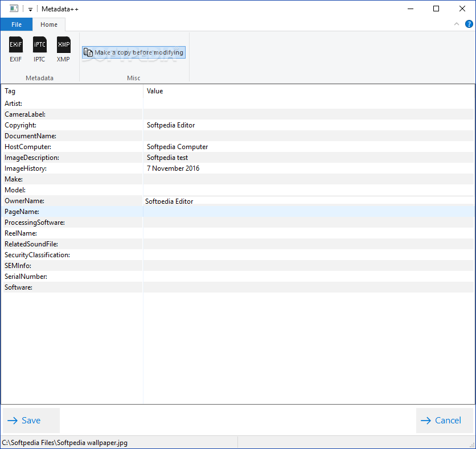The height and width of the screenshot is (449, 476).
Task: Select the PageName: tag row
Action: [238, 212]
